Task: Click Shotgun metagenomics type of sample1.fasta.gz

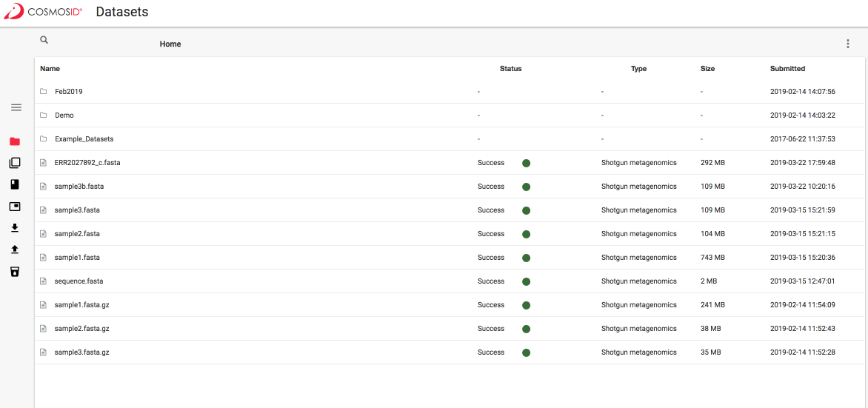Action: tap(639, 305)
